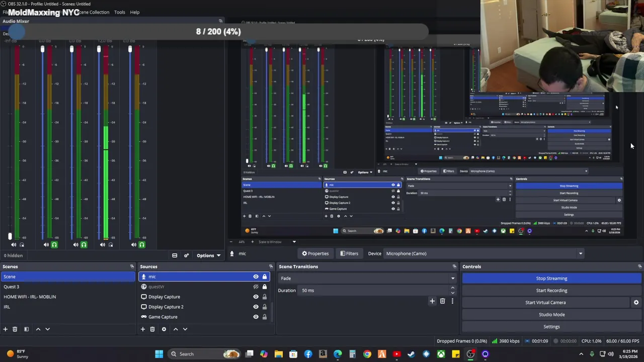Open advanced audio properties gears icon
The image size is (644, 362).
[186, 255]
